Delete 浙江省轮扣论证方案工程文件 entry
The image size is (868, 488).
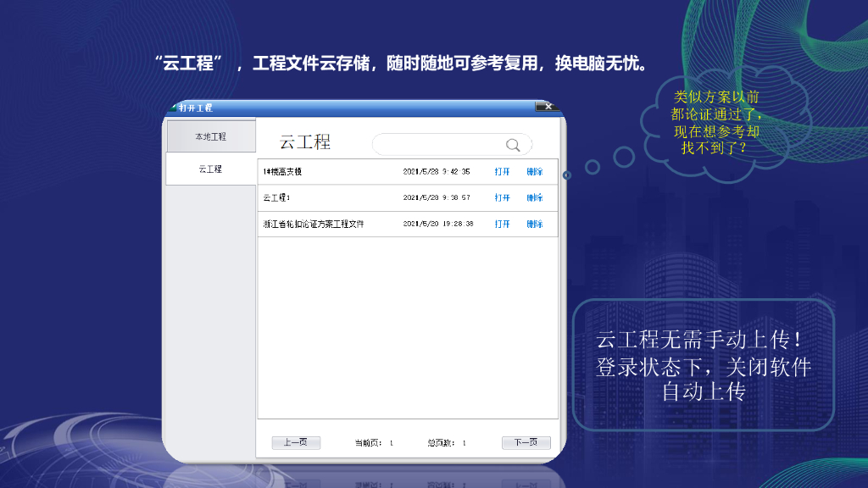[x=534, y=224]
